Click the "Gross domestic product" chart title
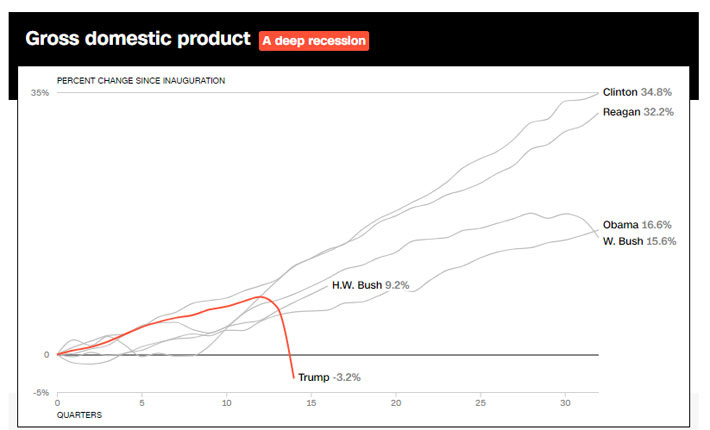The width and height of the screenshot is (710, 430). (x=137, y=39)
